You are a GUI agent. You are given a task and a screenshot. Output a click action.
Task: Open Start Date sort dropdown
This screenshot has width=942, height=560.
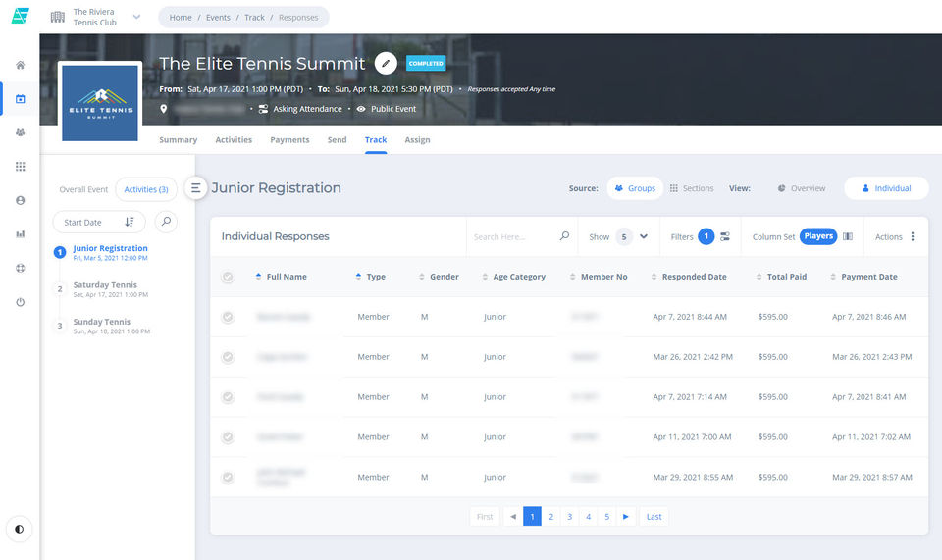(99, 222)
